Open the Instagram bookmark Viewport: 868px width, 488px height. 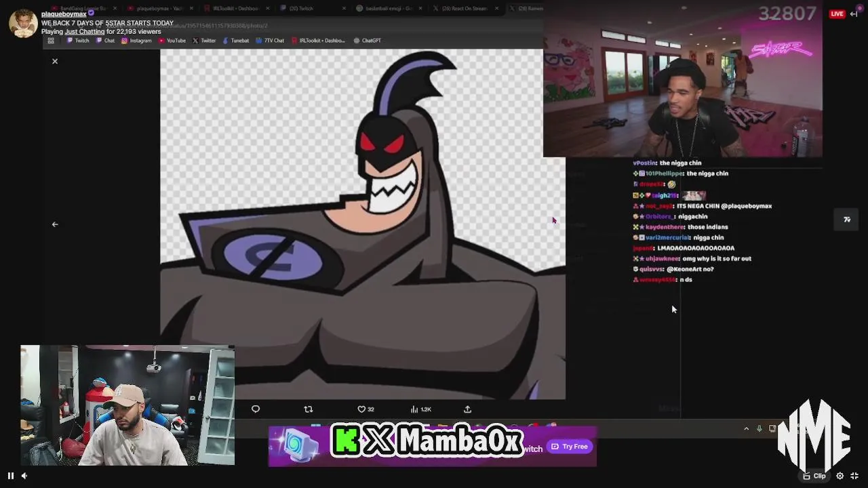pos(136,41)
